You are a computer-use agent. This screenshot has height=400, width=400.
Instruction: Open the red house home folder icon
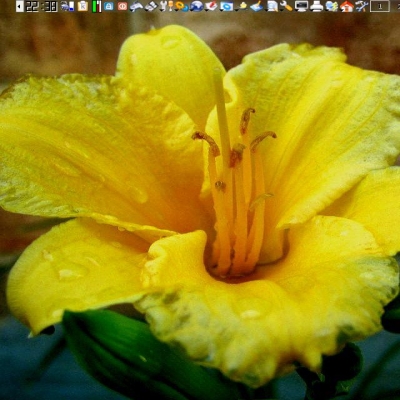(x=347, y=6)
